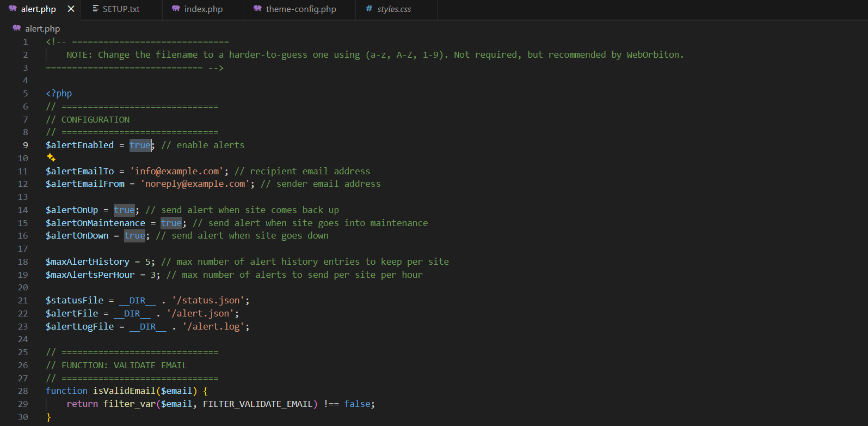Open the theme-config.php tab

[300, 9]
